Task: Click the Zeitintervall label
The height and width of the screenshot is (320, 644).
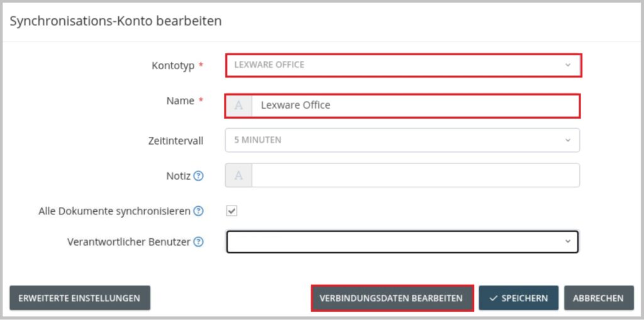Action: (176, 141)
